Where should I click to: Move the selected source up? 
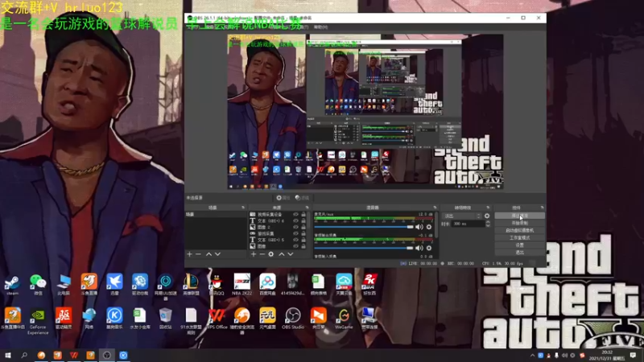click(x=281, y=254)
